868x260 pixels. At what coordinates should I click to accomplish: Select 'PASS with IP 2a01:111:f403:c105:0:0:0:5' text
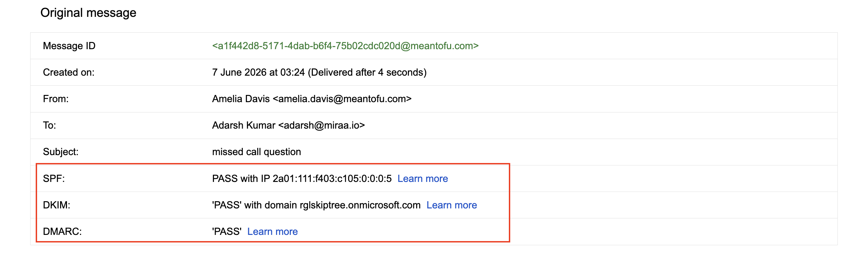302,178
